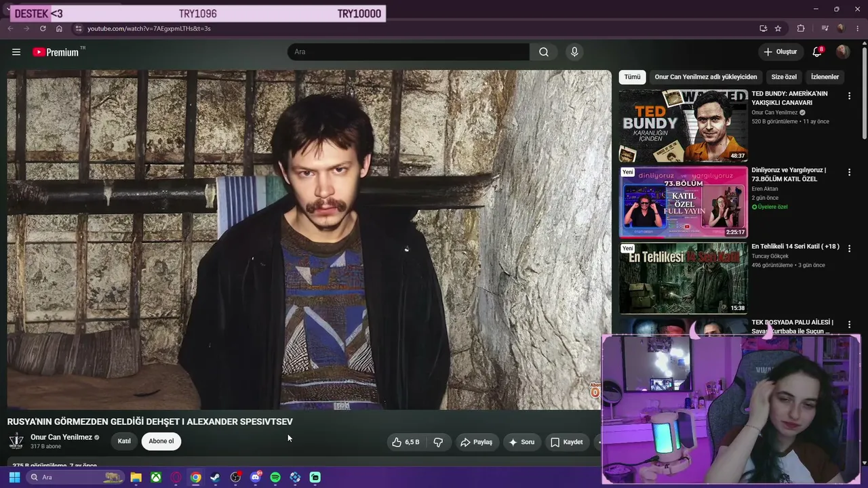Open the YouTube hamburger guide menu
868x488 pixels.
pos(16,52)
